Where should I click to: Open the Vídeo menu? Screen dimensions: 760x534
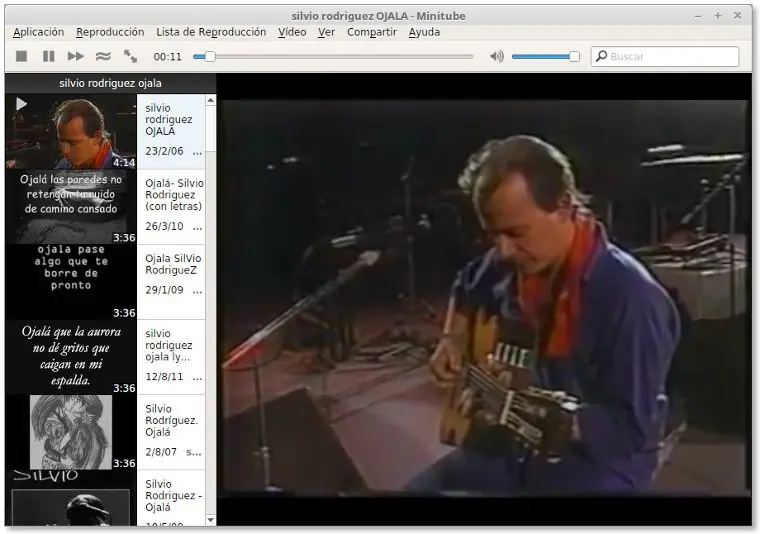[x=292, y=32]
